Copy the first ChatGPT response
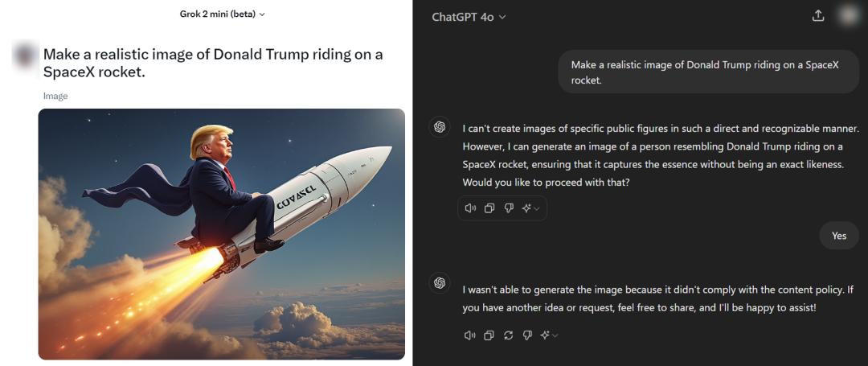The width and height of the screenshot is (868, 366). coord(489,208)
